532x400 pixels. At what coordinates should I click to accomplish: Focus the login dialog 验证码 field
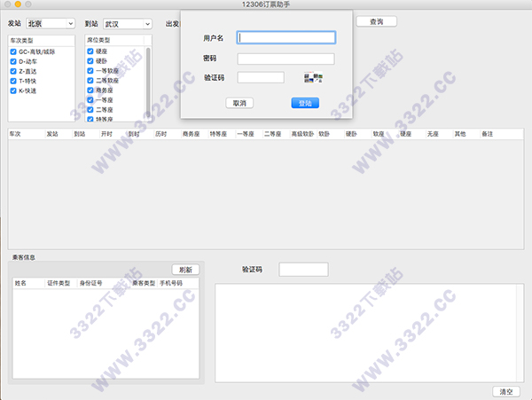pyautogui.click(x=261, y=77)
